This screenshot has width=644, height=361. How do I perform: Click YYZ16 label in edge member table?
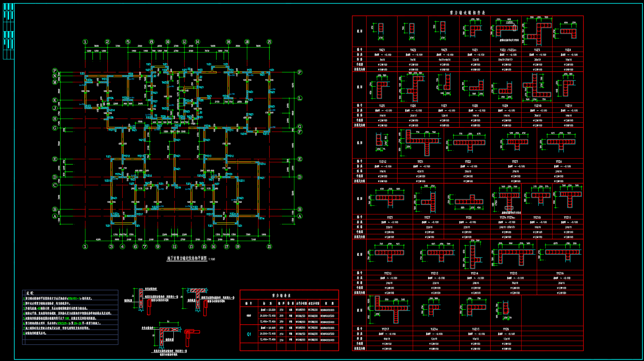click(x=560, y=273)
